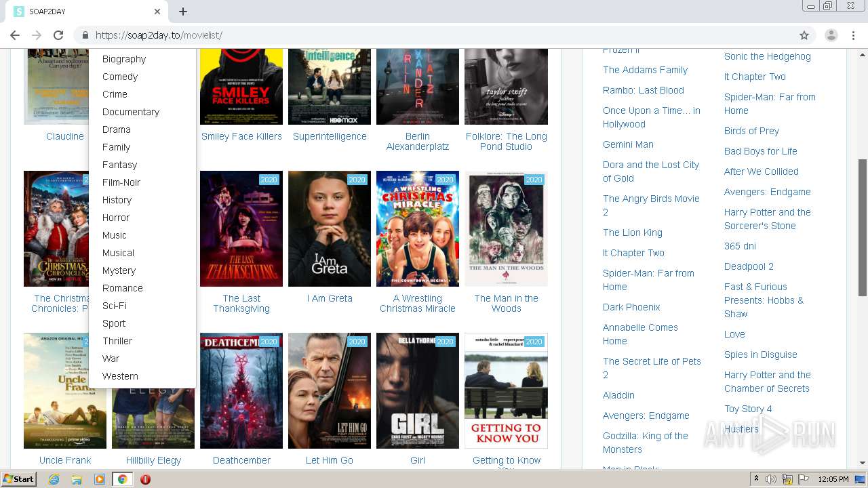Click the Action Center flag tray icon
868x488 pixels.
[804, 479]
